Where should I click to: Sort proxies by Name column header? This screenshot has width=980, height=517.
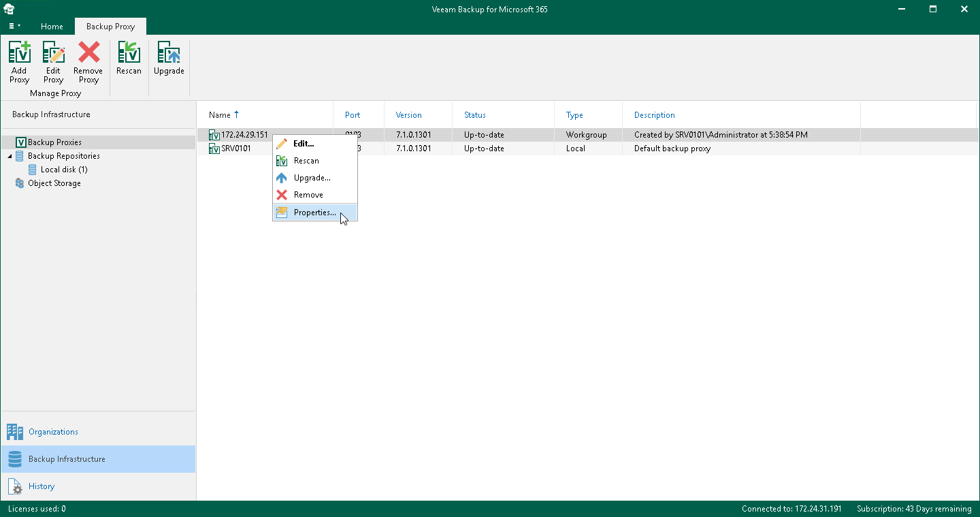pyautogui.click(x=220, y=115)
